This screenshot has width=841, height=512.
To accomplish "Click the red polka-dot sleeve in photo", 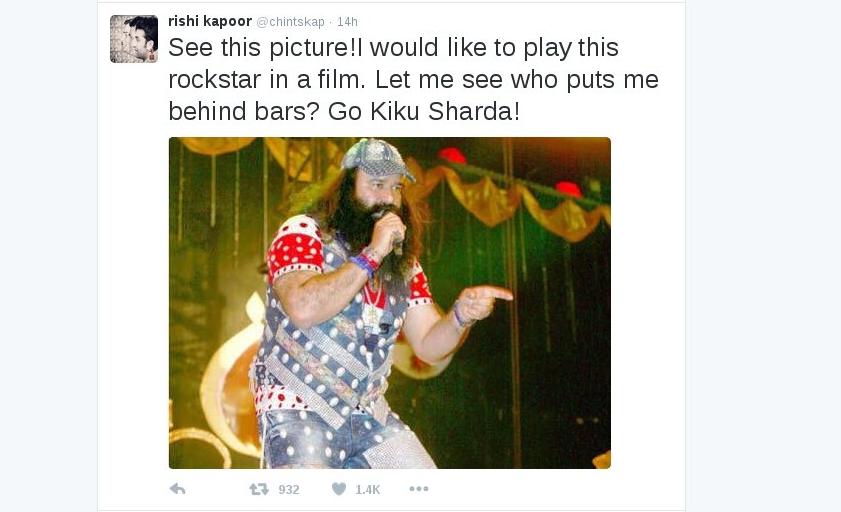I will tap(295, 247).
